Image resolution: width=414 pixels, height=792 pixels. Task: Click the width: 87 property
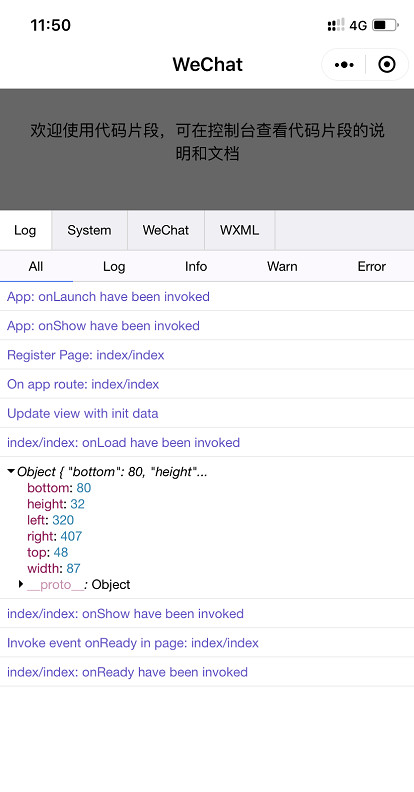point(54,568)
